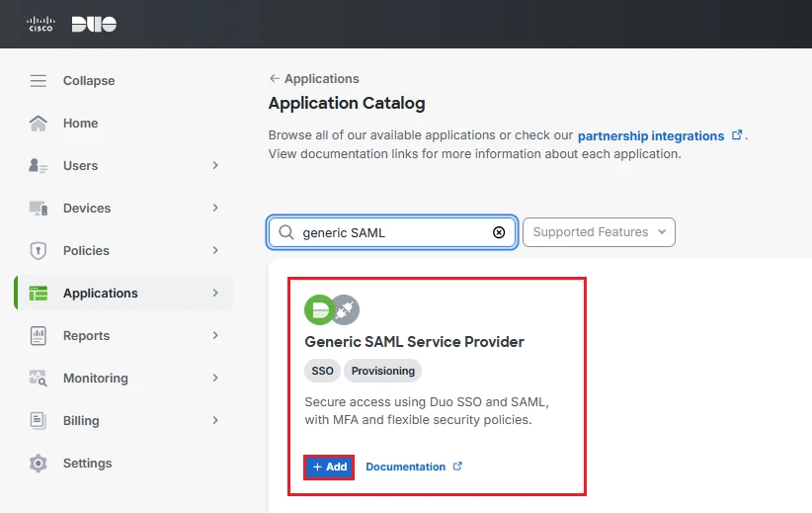Expand the Devices submenu chevron
Viewport: 812px width, 513px height.
(x=215, y=208)
